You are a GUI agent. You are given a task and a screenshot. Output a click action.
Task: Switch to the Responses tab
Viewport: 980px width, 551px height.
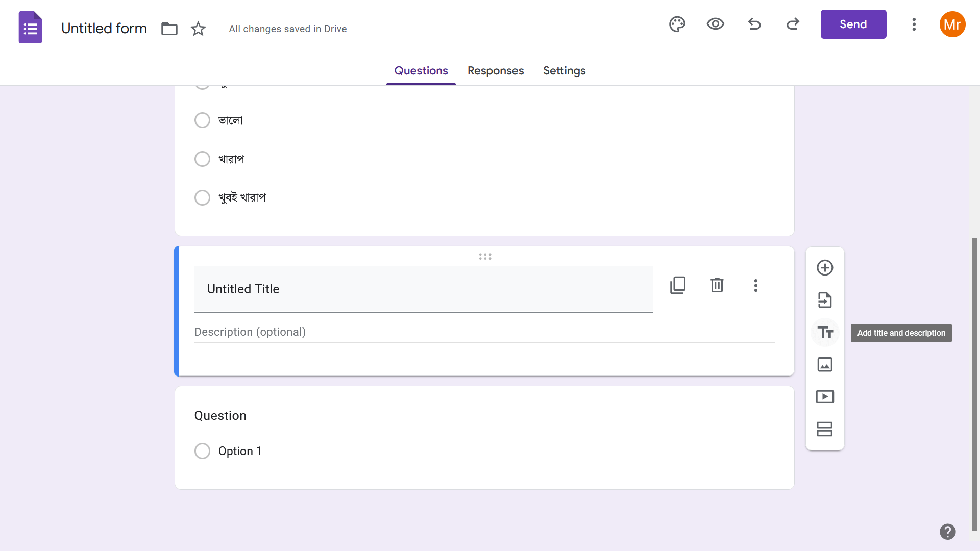pyautogui.click(x=495, y=71)
